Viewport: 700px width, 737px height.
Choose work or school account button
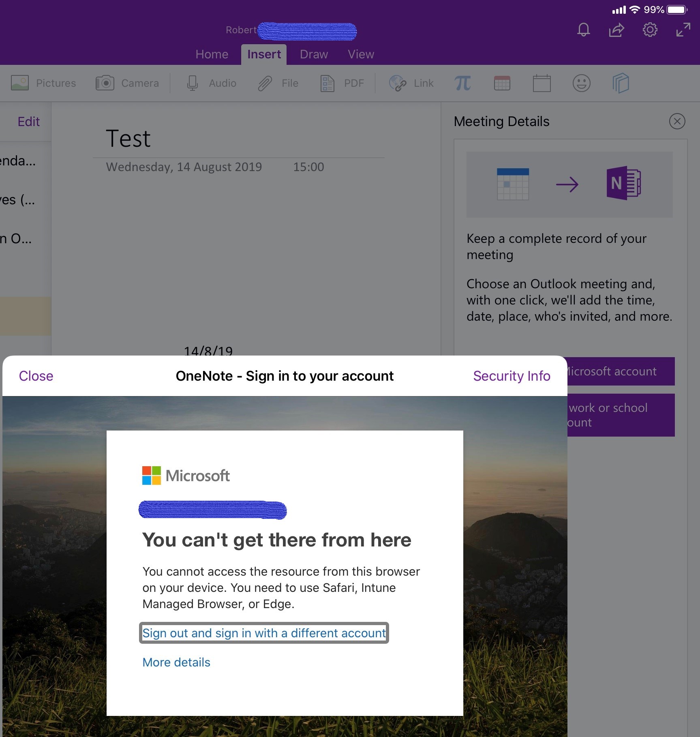pyautogui.click(x=621, y=415)
